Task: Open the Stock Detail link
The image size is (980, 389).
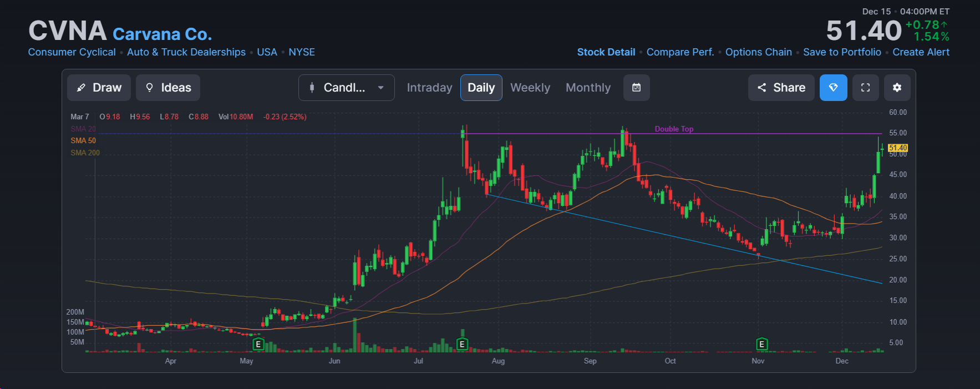Action: (x=606, y=52)
